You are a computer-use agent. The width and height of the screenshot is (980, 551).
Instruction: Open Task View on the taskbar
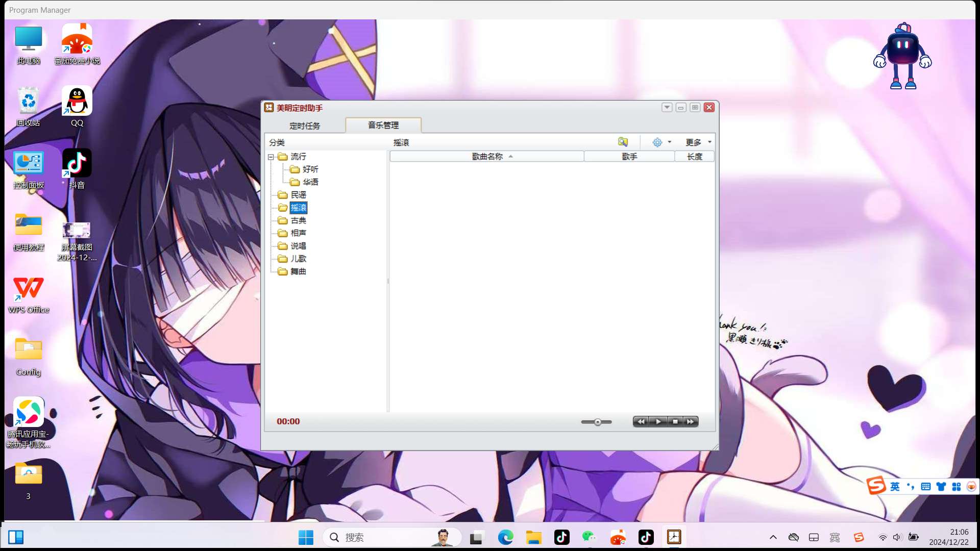pyautogui.click(x=476, y=537)
